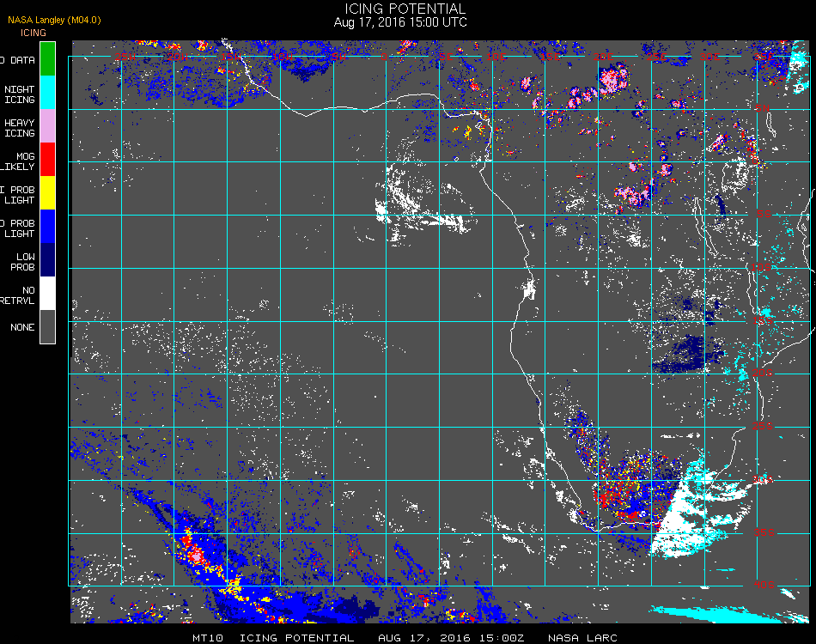Click the green NO DATA legend swatch

pyautogui.click(x=47, y=58)
